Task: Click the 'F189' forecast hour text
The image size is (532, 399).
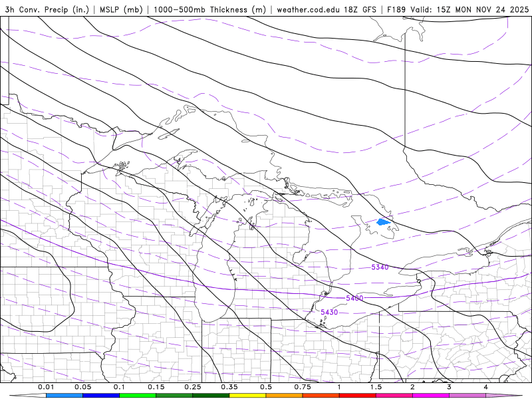Action: pyautogui.click(x=396, y=10)
